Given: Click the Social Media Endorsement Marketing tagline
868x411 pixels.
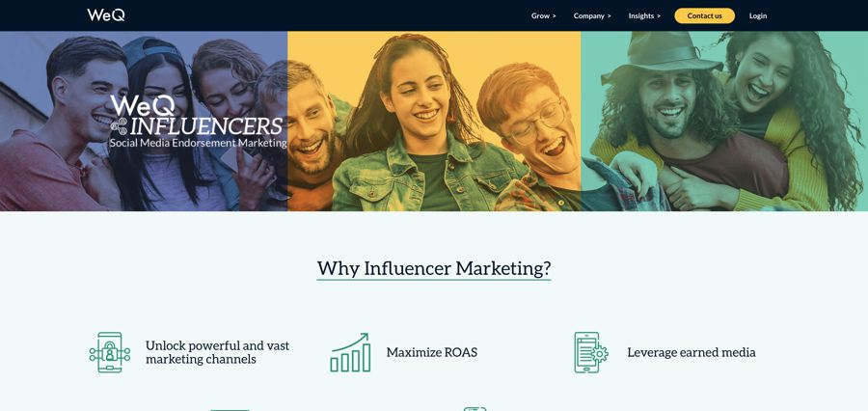Looking at the screenshot, I should click(198, 143).
